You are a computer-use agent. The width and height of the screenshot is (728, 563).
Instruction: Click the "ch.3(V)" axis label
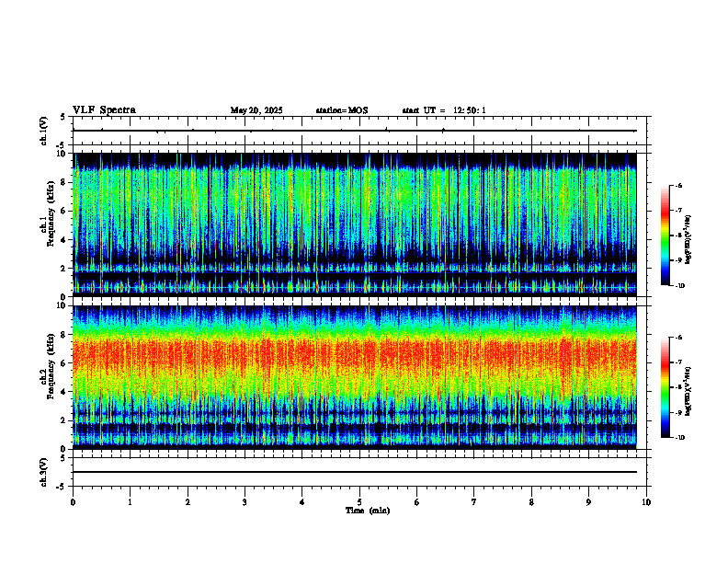click(x=44, y=472)
